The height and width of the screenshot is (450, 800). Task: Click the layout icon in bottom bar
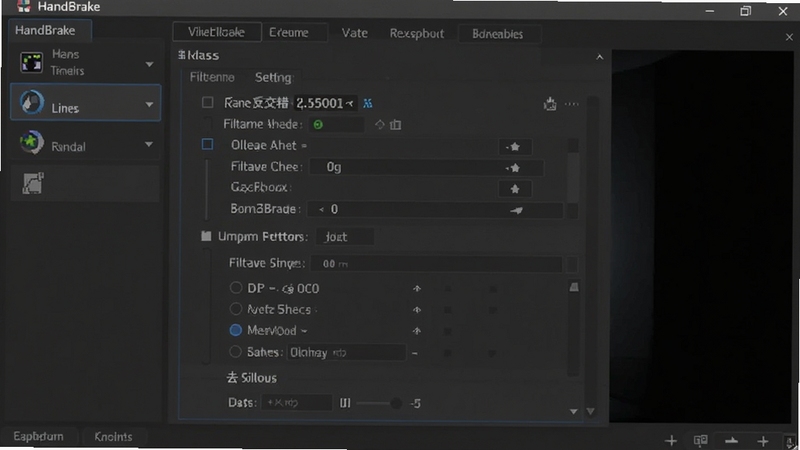[x=701, y=440]
